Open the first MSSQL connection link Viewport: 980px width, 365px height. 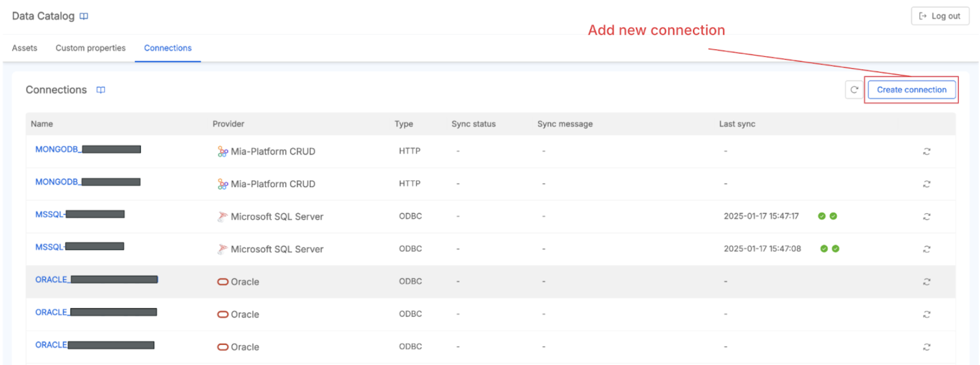click(x=50, y=214)
